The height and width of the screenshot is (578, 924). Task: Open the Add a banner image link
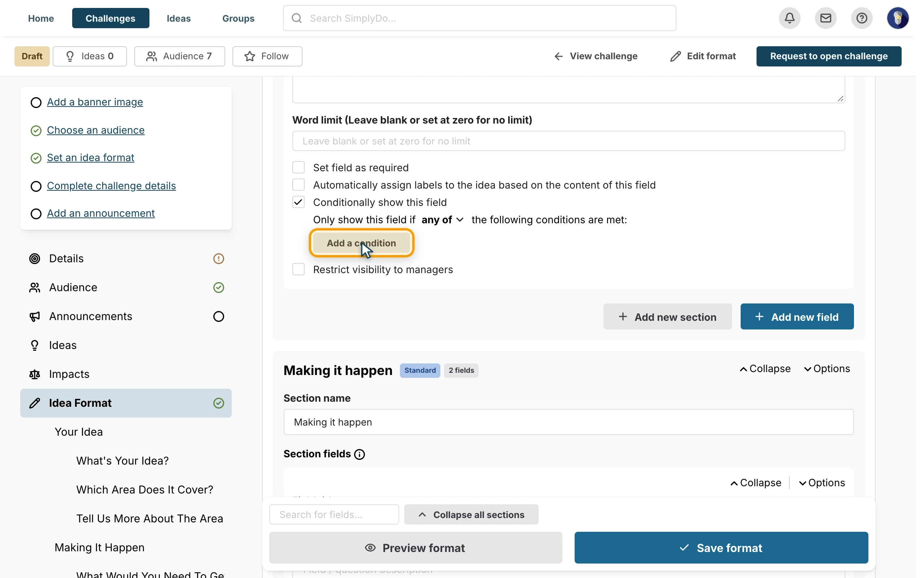tap(95, 102)
